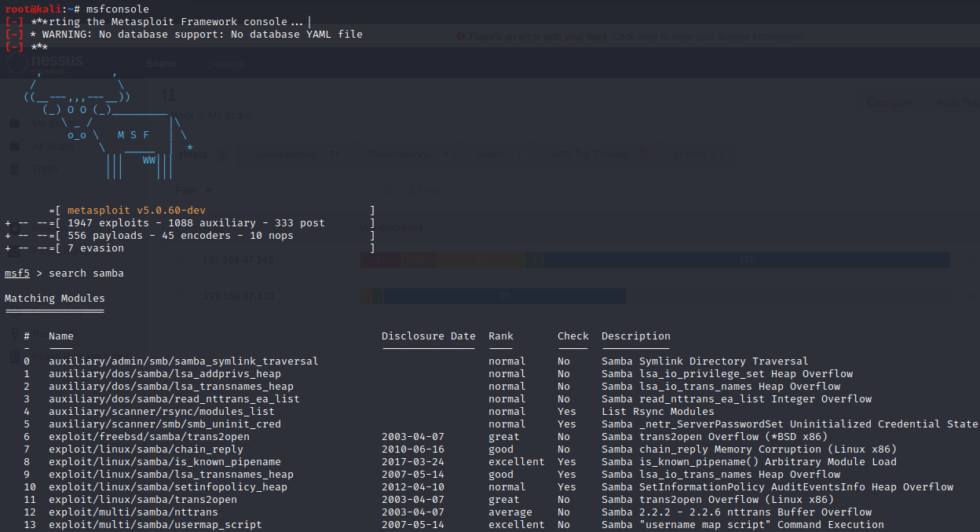Open the Trash folder in Nessus sidebar
This screenshot has width=980, height=532.
tap(45, 168)
